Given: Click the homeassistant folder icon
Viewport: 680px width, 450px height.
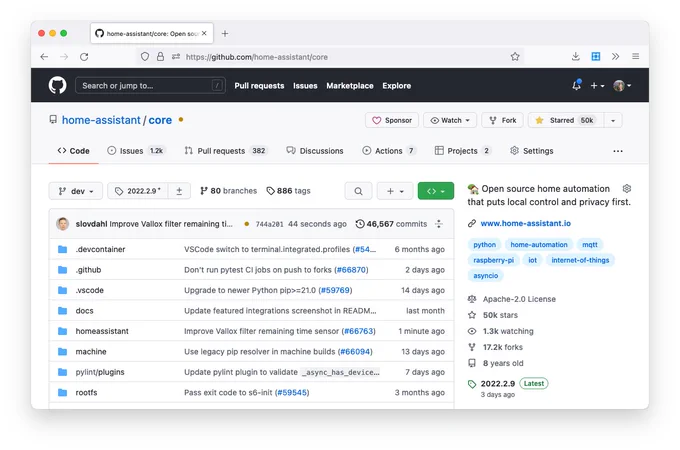Looking at the screenshot, I should [62, 331].
